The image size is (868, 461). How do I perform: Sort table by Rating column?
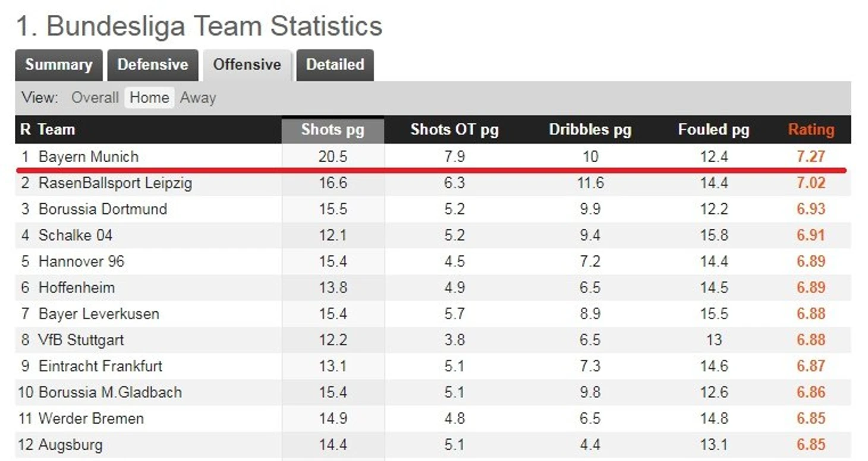pyautogui.click(x=811, y=130)
